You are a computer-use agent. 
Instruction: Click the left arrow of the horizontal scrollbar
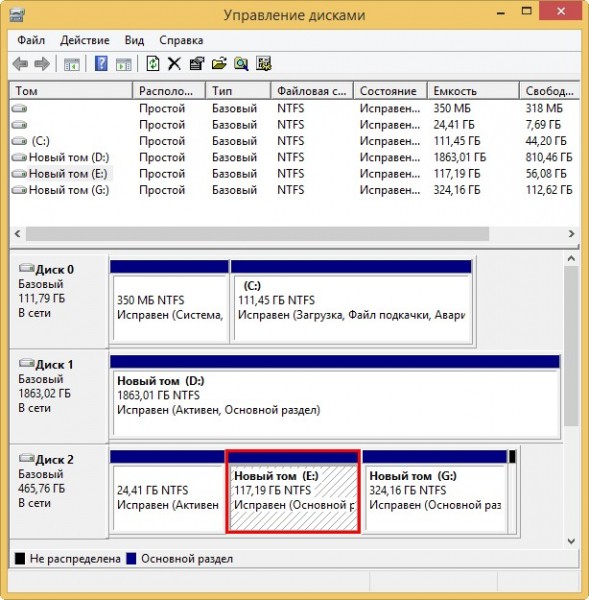18,233
